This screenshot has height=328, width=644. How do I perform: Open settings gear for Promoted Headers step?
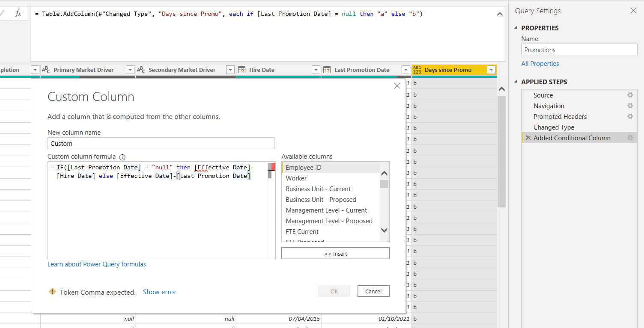[630, 116]
